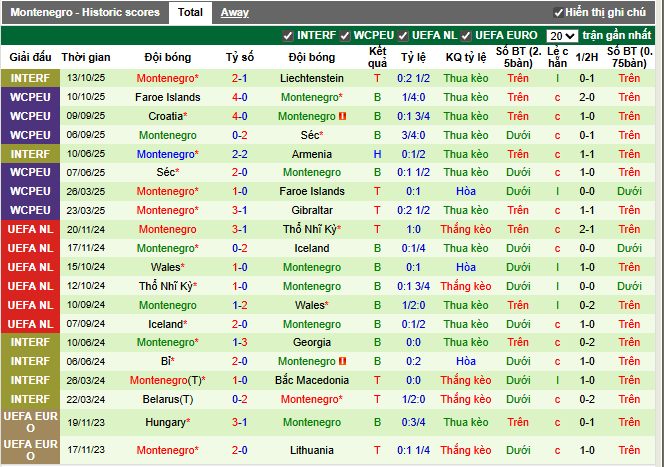Select UEFA EURO league cell dated 19/11/23
This screenshot has height=467, width=664.
click(x=30, y=422)
